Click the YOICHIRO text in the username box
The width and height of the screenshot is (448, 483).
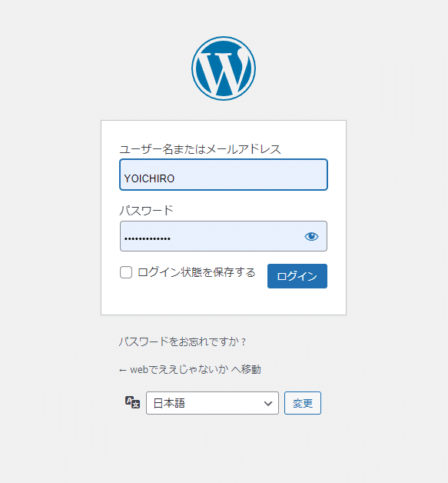click(x=149, y=178)
